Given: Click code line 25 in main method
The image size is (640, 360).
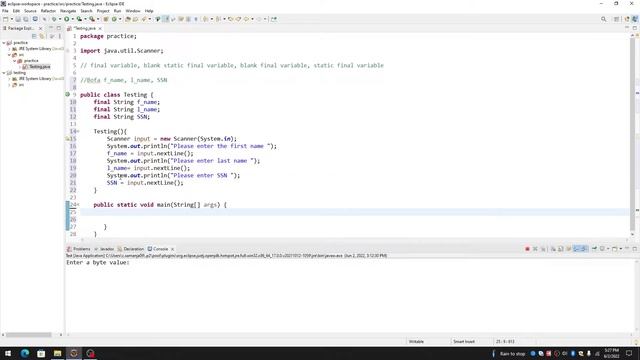Looking at the screenshot, I should point(354,212).
